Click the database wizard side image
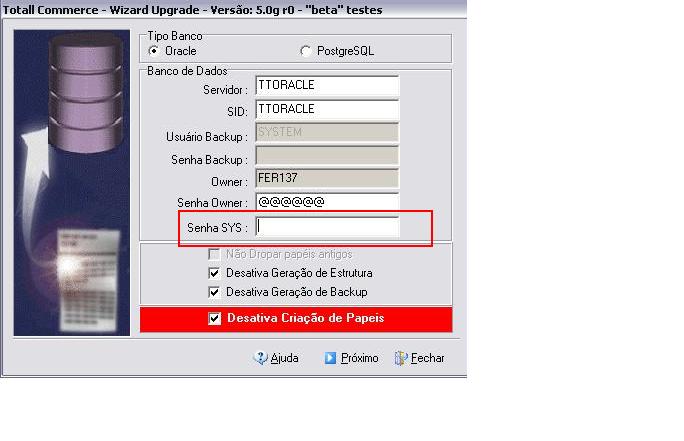This screenshot has width=684, height=441. pyautogui.click(x=72, y=183)
